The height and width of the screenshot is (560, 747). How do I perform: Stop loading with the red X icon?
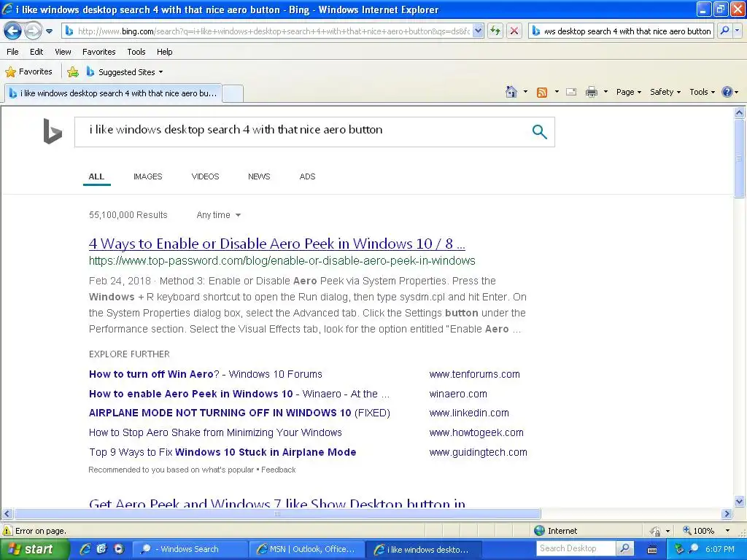coord(514,31)
